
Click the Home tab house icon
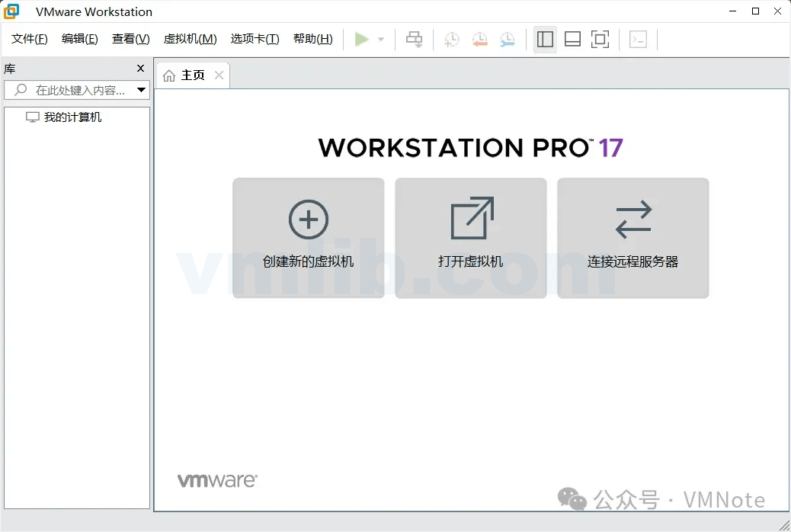[168, 75]
